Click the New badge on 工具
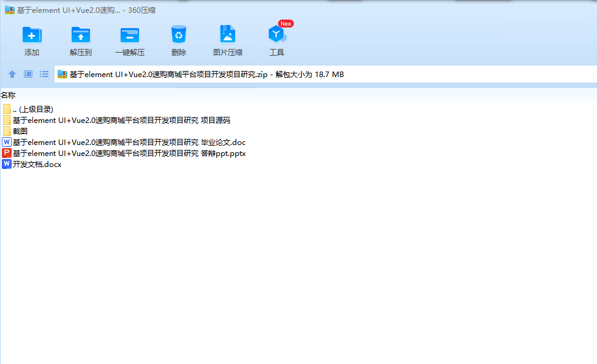 tap(285, 24)
